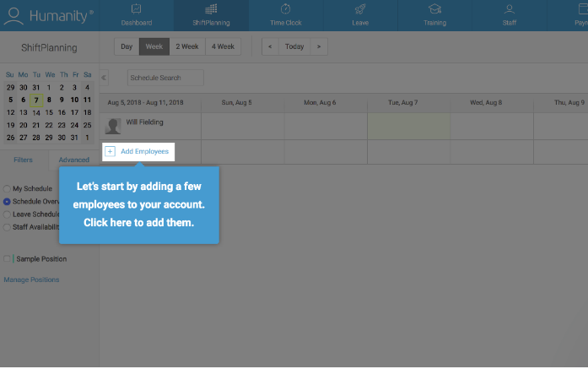This screenshot has height=369, width=588.
Task: Switch to the Advanced tab
Action: coord(73,160)
